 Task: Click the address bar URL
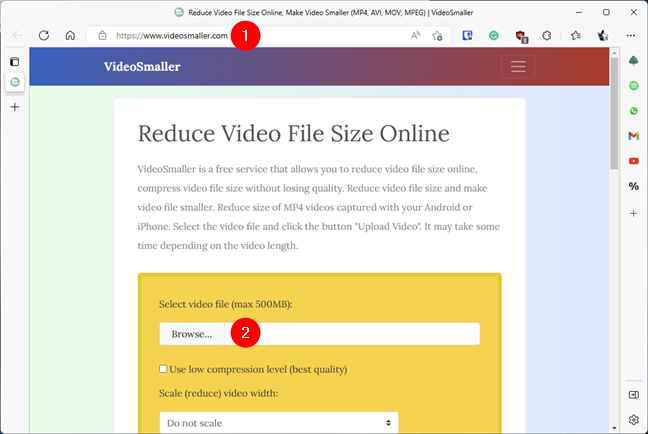(172, 36)
